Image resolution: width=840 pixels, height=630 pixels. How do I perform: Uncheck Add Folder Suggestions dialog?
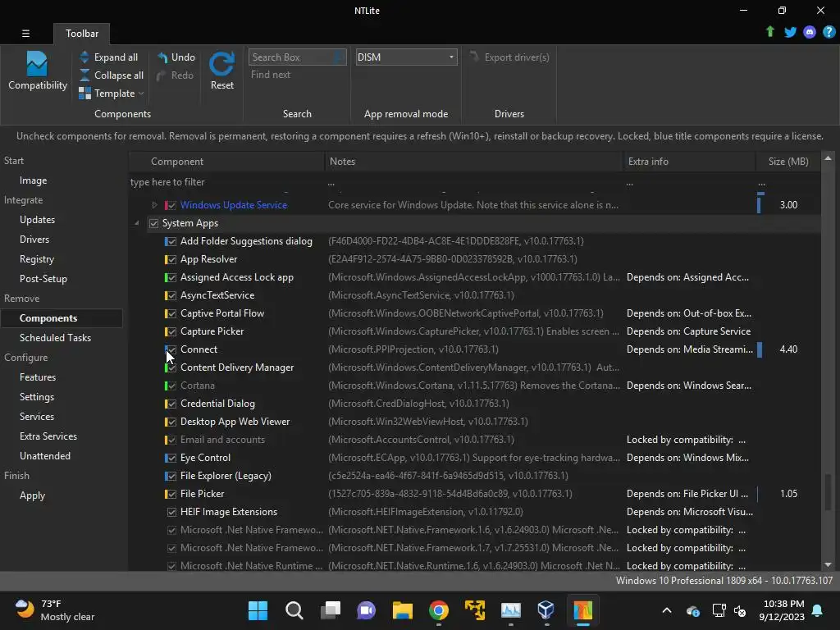click(x=171, y=242)
